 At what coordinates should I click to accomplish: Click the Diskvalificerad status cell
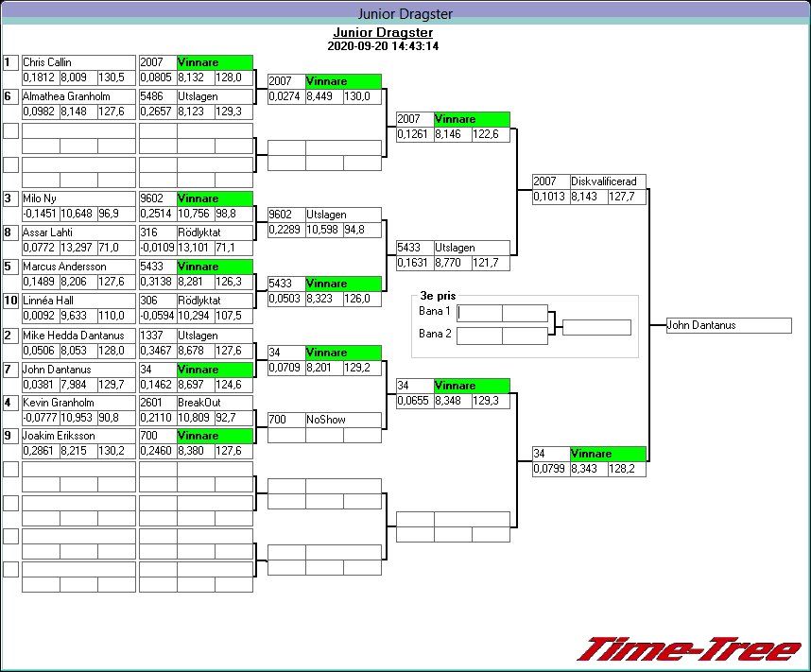point(608,181)
